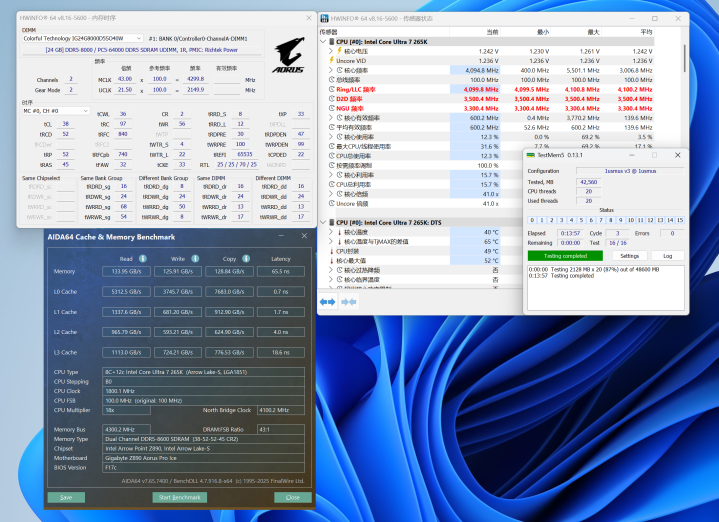Viewport: 719px width, 522px height.
Task: Click the 平均 column header
Action: coord(627,32)
